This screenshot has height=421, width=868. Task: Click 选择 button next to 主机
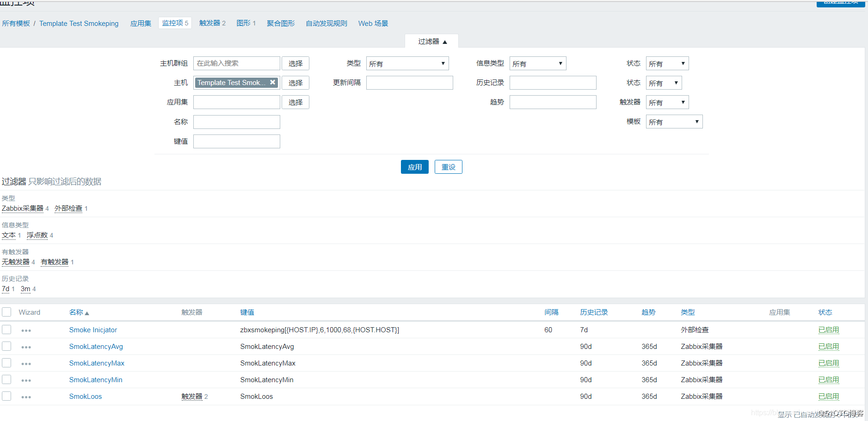pos(295,83)
